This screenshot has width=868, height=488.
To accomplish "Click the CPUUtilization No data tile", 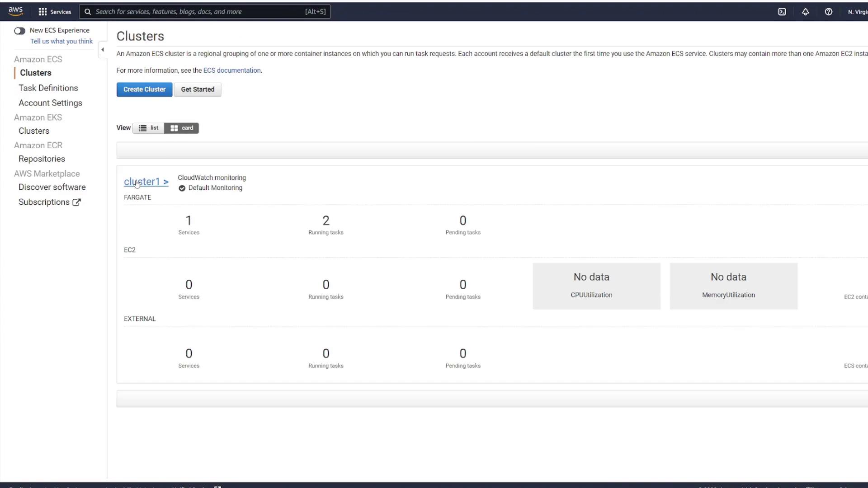I will 596,286.
